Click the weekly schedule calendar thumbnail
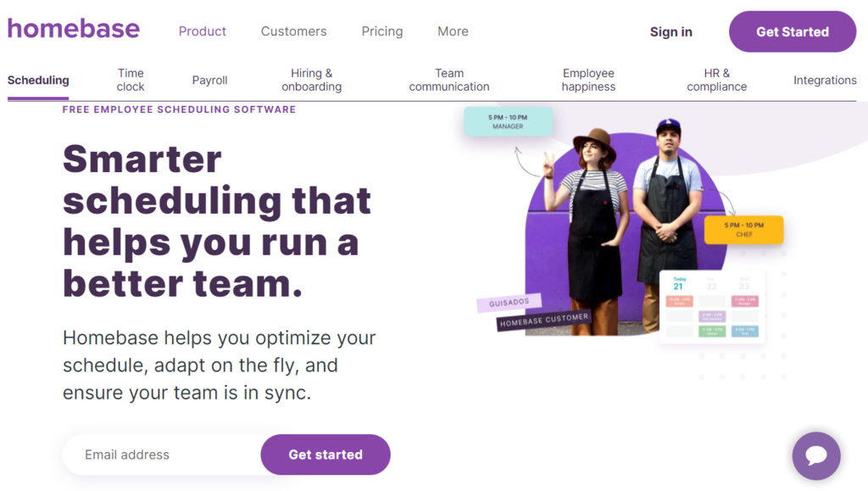This screenshot has width=868, height=491. [x=712, y=306]
